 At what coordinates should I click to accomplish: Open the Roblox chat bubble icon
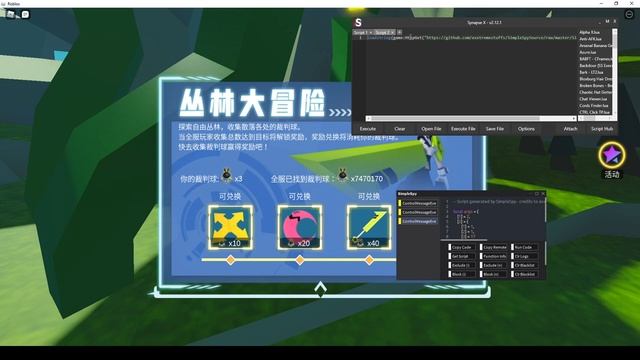25,14
